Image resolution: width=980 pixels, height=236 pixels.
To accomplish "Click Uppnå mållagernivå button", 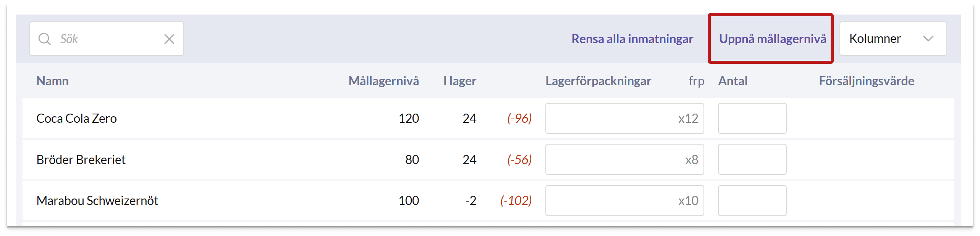I will (773, 39).
